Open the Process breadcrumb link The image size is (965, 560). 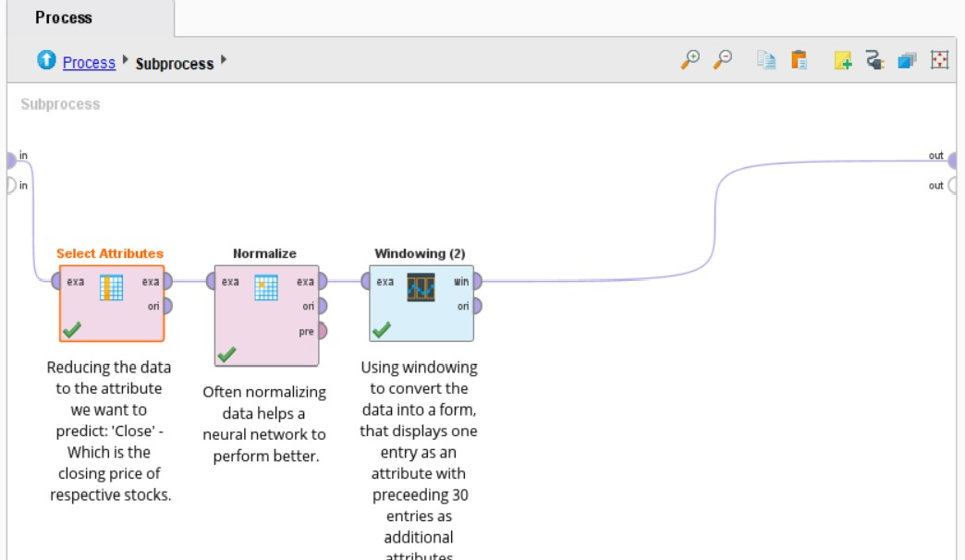click(x=89, y=63)
